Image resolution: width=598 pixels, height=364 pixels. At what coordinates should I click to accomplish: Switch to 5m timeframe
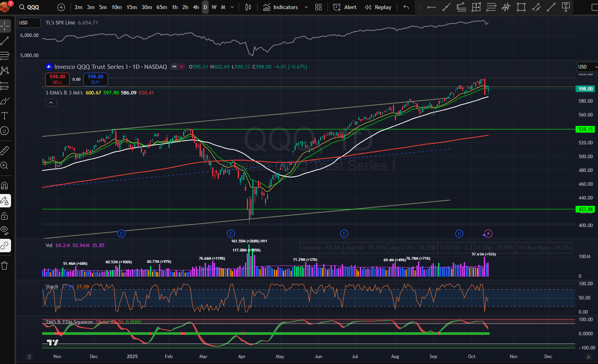click(103, 7)
